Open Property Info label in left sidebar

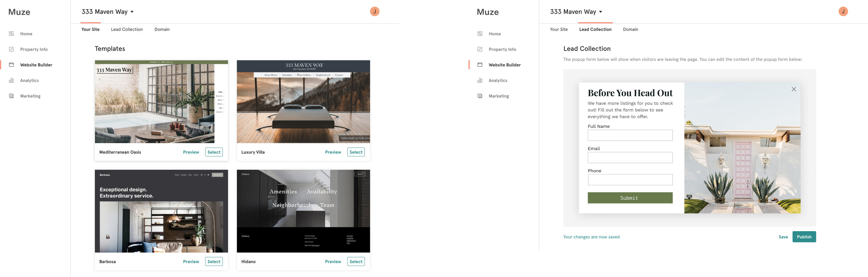click(34, 49)
